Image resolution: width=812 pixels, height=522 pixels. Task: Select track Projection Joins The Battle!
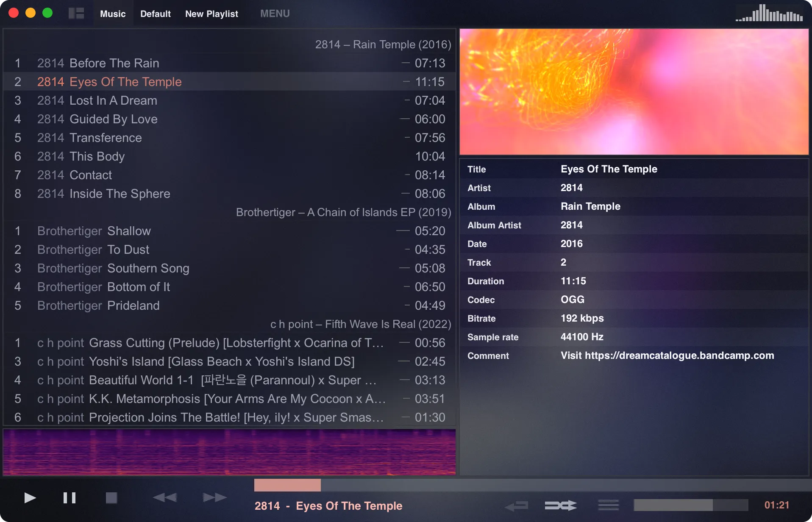[229, 417]
